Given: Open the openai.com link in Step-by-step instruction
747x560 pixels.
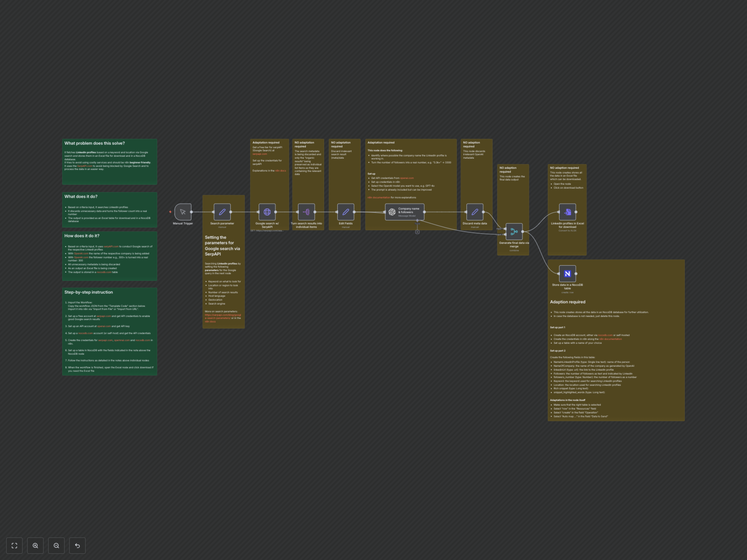Looking at the screenshot, I should 104,326.
